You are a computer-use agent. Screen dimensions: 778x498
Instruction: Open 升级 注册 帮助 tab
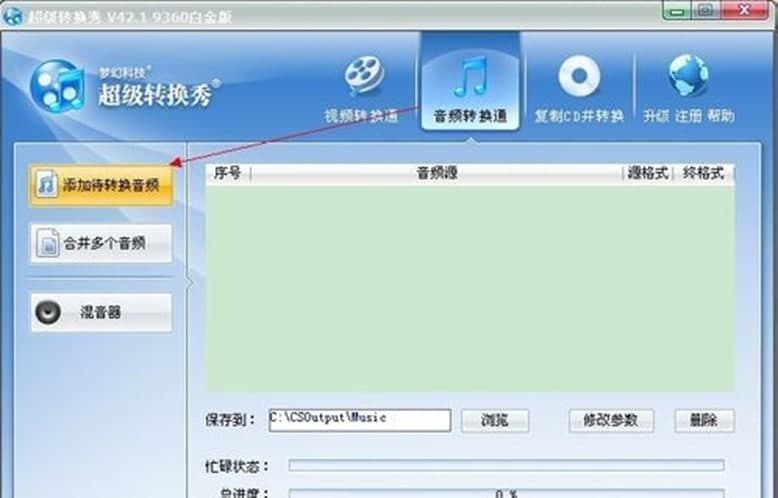tap(689, 89)
